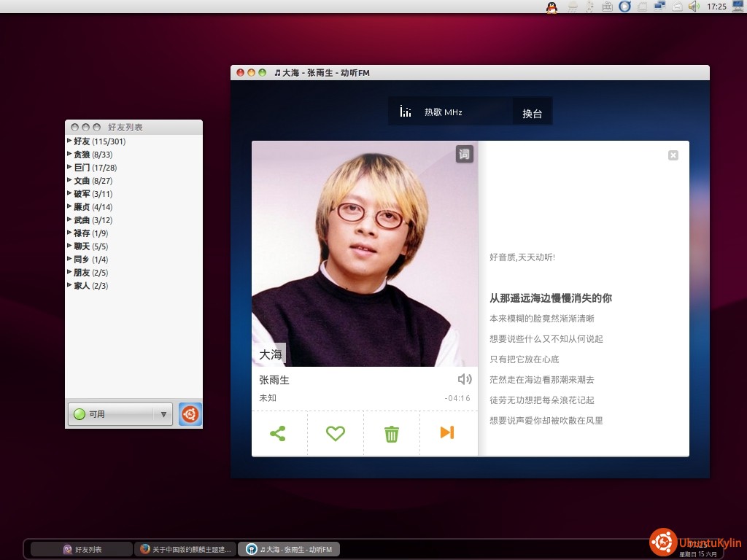Click the Ubuntu avatar icon in buddy list
747x560 pixels.
(190, 414)
